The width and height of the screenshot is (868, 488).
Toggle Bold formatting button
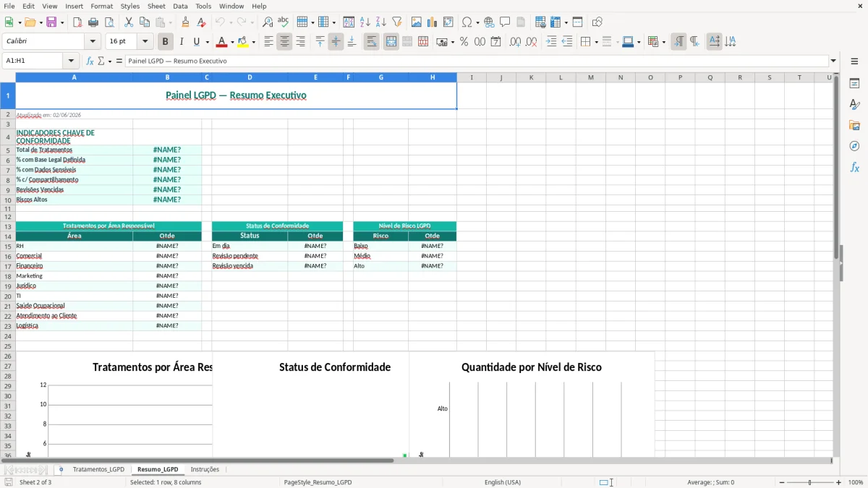(x=166, y=42)
